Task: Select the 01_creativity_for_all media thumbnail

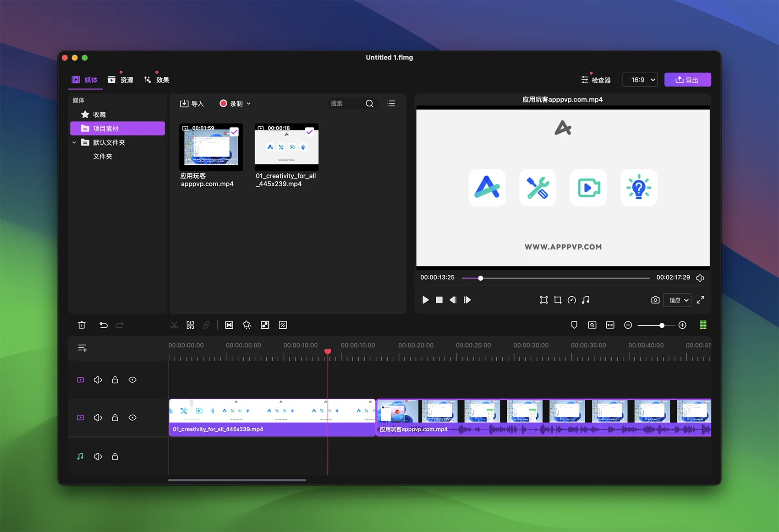Action: pos(286,147)
